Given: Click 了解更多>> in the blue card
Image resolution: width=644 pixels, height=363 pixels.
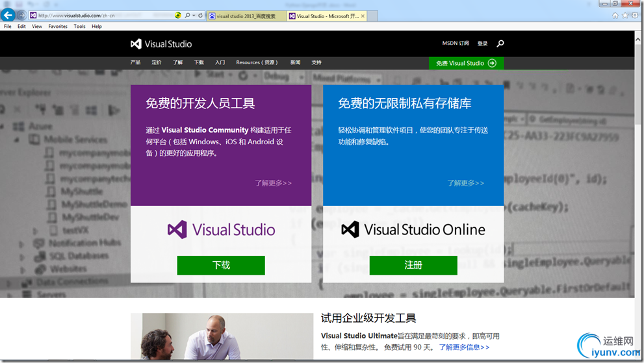Looking at the screenshot, I should coord(466,183).
